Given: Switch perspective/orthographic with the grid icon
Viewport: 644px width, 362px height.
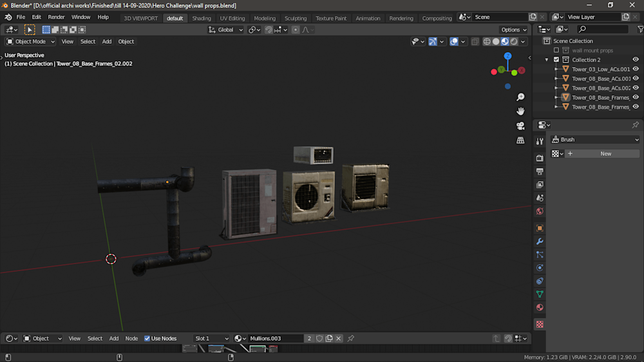Looking at the screenshot, I should coord(520,140).
